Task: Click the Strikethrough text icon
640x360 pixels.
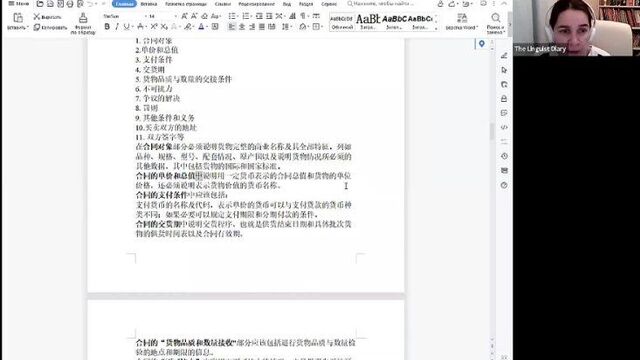Action: point(141,27)
